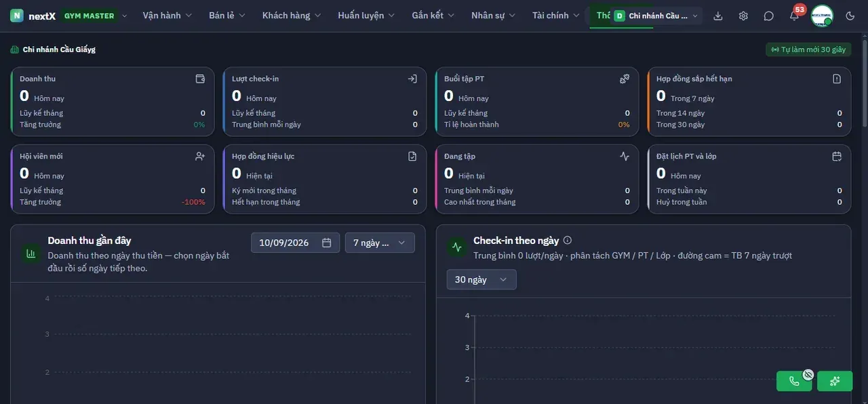The image size is (868, 404).
Task: Open the 7 ngày range dropdown
Action: 380,243
